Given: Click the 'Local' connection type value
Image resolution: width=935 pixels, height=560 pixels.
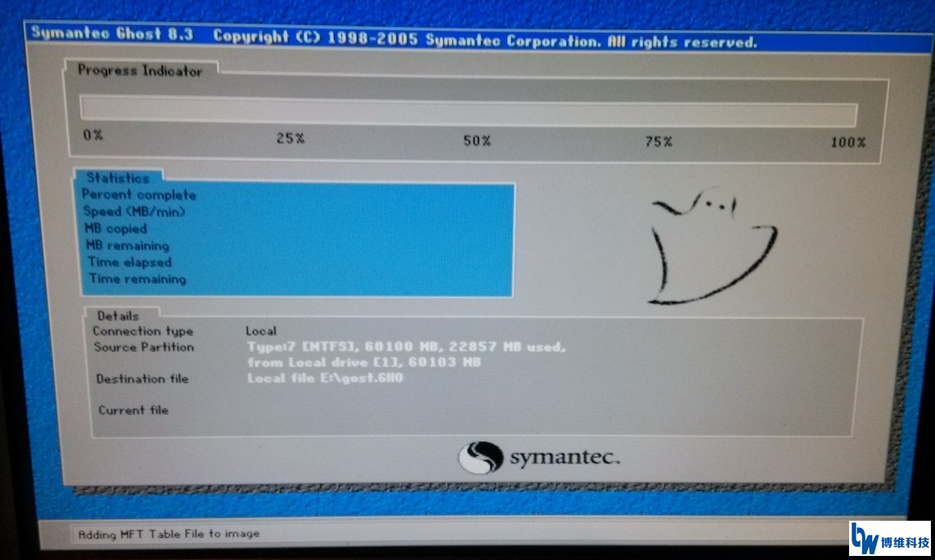Looking at the screenshot, I should point(261,330).
